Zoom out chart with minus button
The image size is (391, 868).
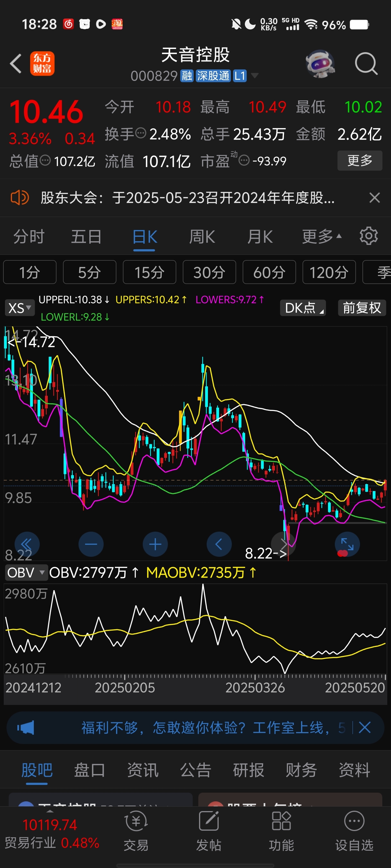tap(91, 544)
